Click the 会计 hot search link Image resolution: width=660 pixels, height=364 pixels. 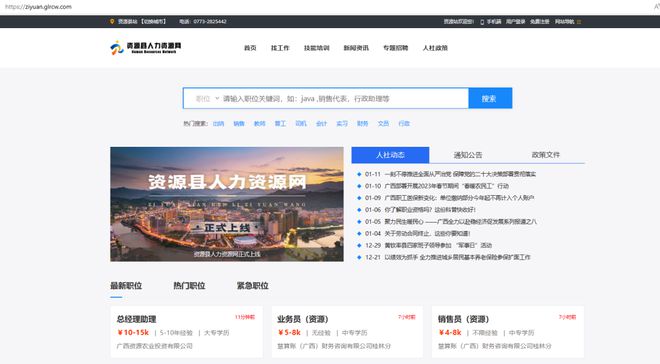(321, 124)
